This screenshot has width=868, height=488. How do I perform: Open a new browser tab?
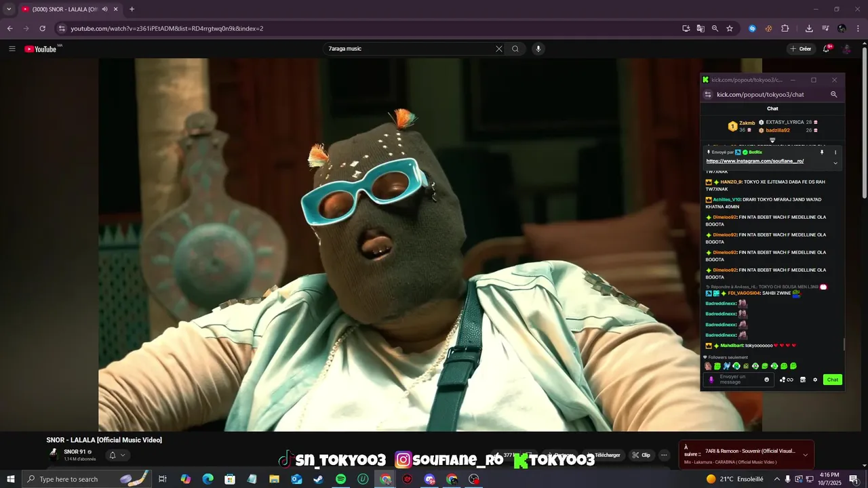click(x=132, y=9)
